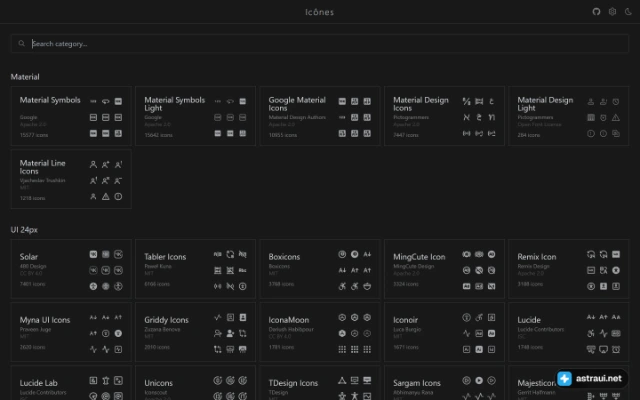
Task: Open the Material Line Icons collection
Action: 71,179
